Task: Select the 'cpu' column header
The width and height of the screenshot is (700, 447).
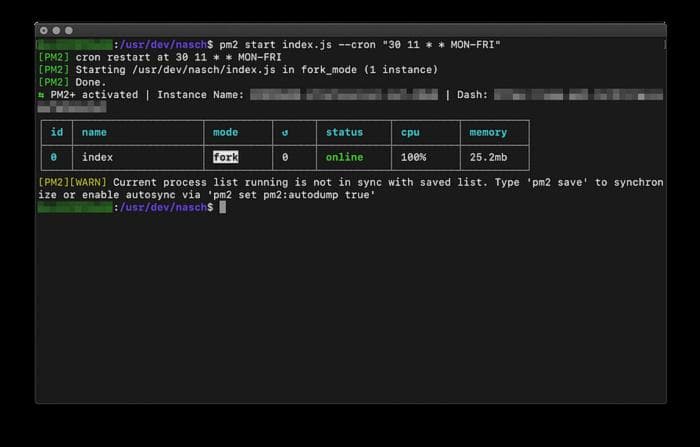Action: pos(410,132)
